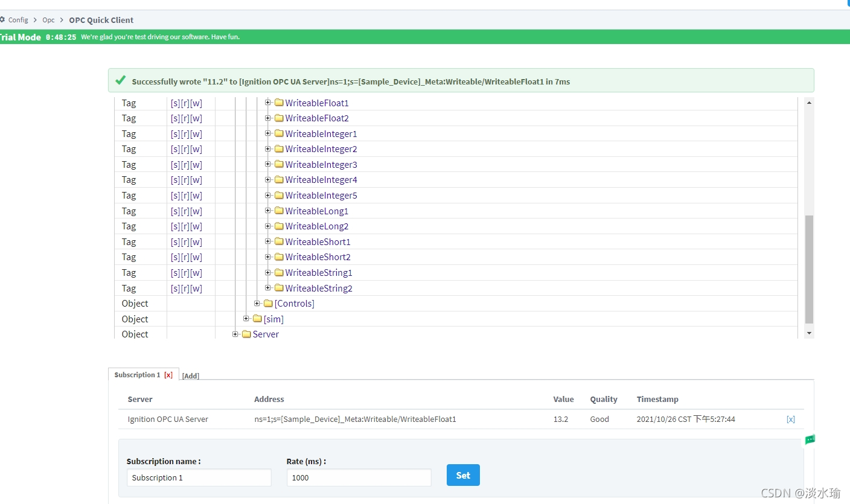Click the Subscription name input field
This screenshot has width=850, height=504.
(199, 477)
